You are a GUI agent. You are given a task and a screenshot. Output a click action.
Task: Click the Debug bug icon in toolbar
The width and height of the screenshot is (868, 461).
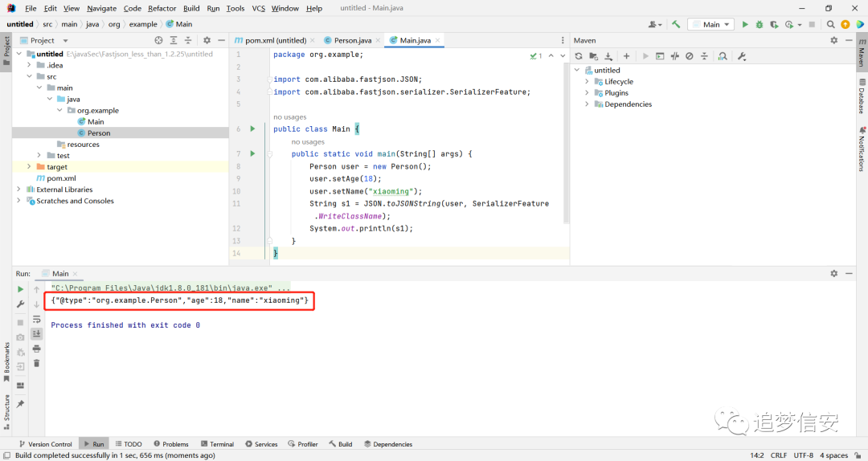(759, 24)
